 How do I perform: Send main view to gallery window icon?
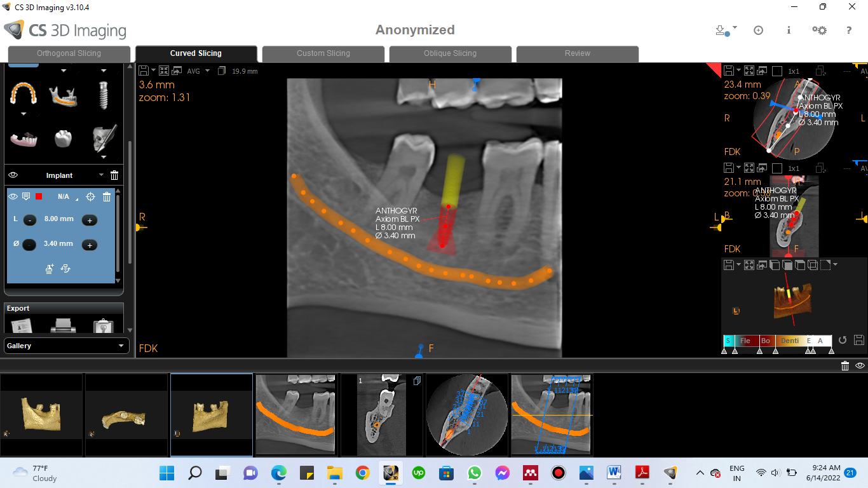click(x=177, y=71)
